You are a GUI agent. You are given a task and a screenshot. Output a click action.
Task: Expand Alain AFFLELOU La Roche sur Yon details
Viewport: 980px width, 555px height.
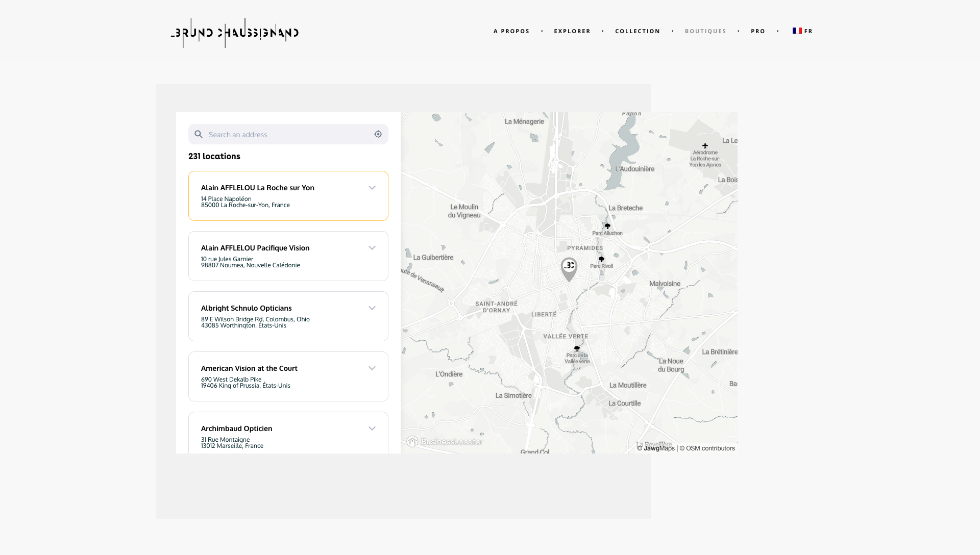pos(372,188)
